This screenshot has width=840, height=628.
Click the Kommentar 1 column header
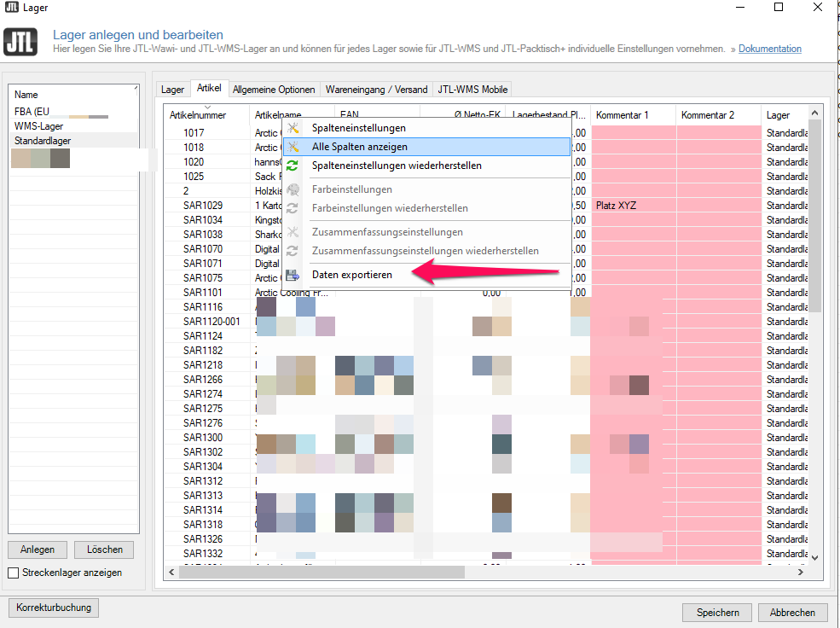[634, 115]
